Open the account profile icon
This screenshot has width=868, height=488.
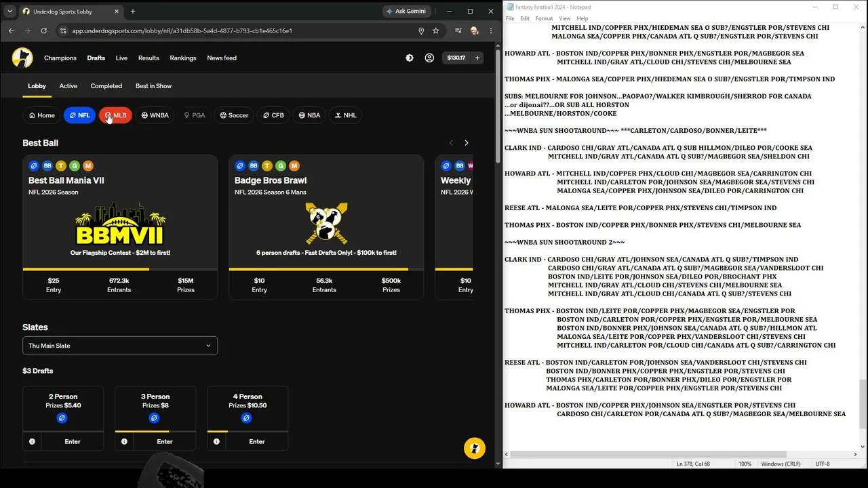coord(429,58)
